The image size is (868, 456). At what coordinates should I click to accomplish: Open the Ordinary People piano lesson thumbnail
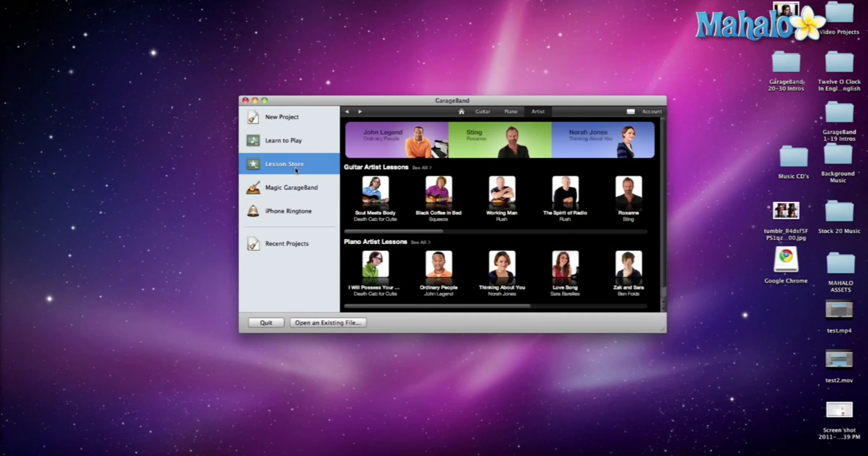click(x=438, y=264)
